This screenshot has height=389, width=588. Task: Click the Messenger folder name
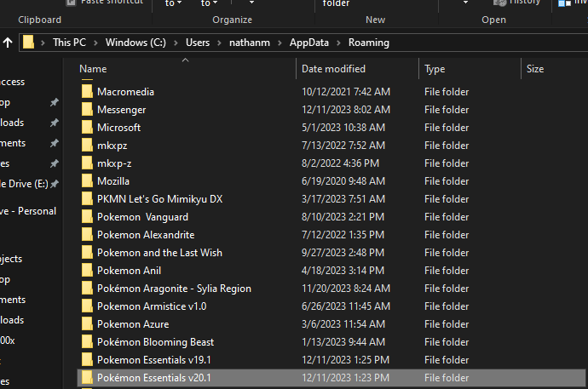[122, 110]
